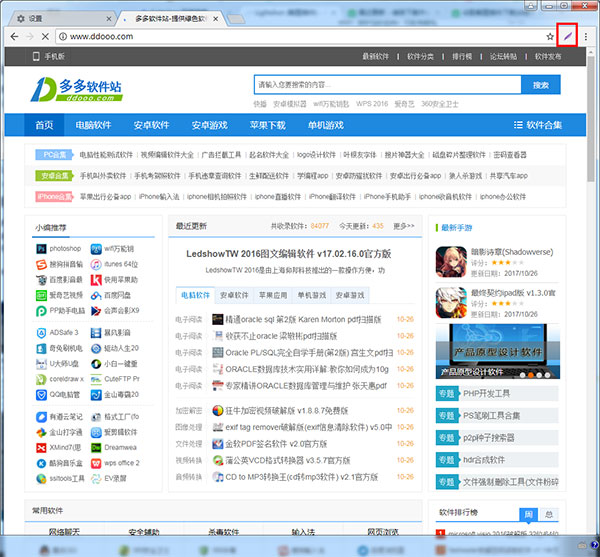The image size is (600, 557).
Task: Open the 软件发布 link in the top bar
Action: pyautogui.click(x=548, y=57)
